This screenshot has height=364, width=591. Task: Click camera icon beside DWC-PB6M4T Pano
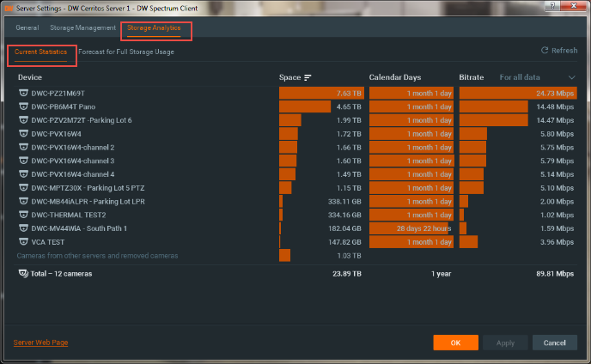23,106
